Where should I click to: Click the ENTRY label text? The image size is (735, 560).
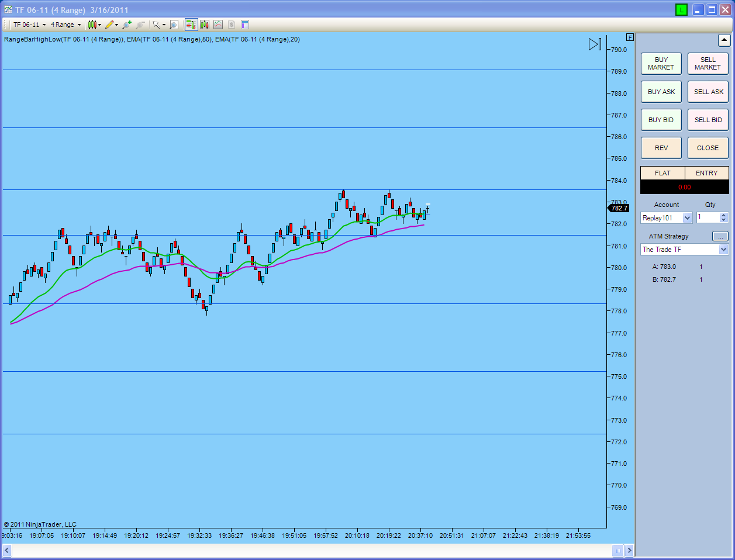(706, 173)
